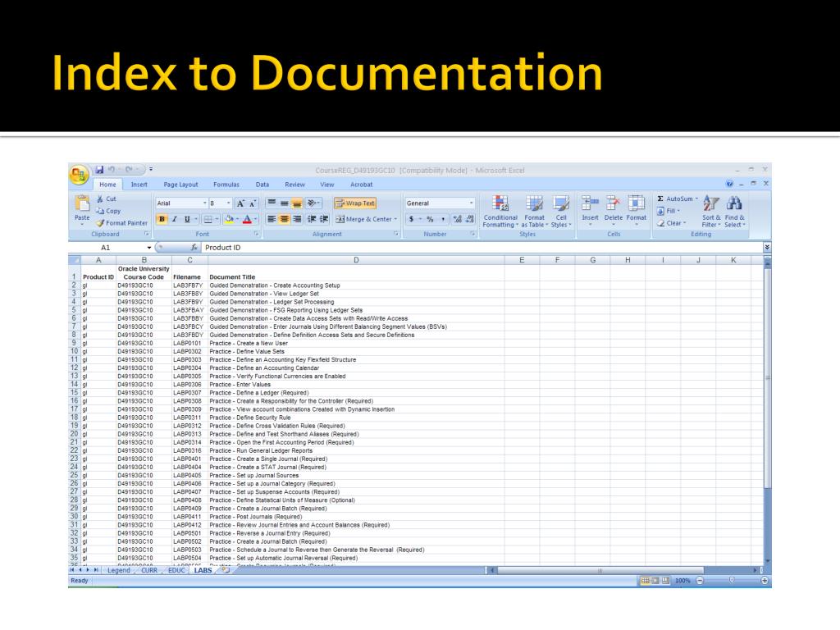840x630 pixels.
Task: Switch to the Data tab
Action: [x=262, y=185]
